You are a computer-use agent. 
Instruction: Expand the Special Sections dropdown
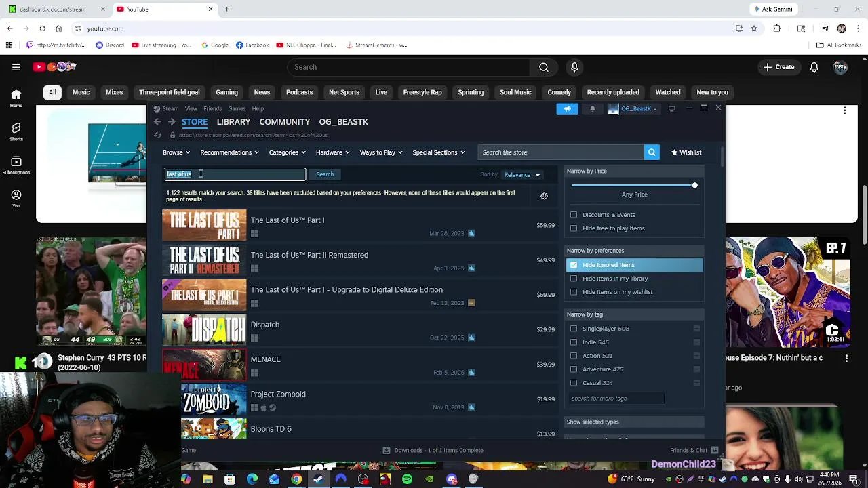point(439,152)
